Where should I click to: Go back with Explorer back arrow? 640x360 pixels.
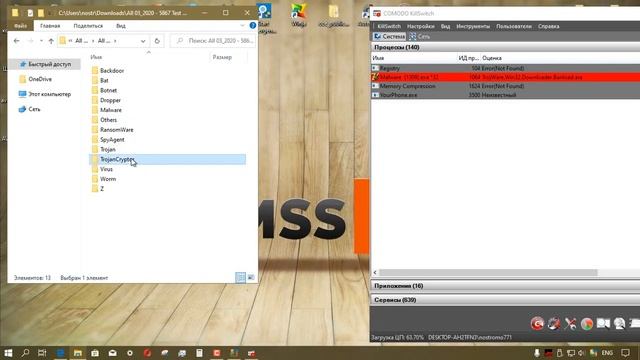16,41
